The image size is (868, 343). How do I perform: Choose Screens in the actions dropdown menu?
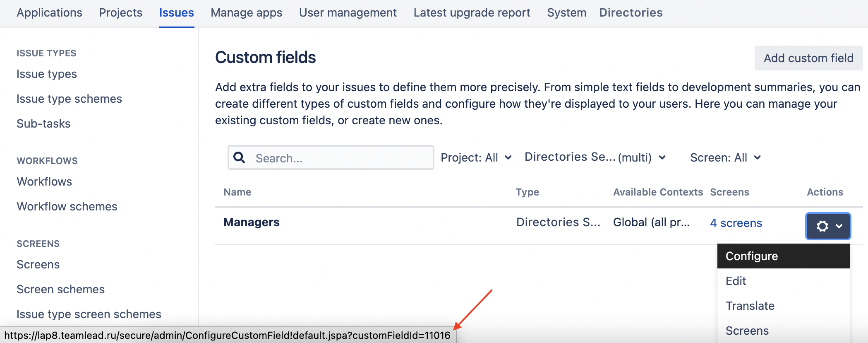tap(747, 331)
